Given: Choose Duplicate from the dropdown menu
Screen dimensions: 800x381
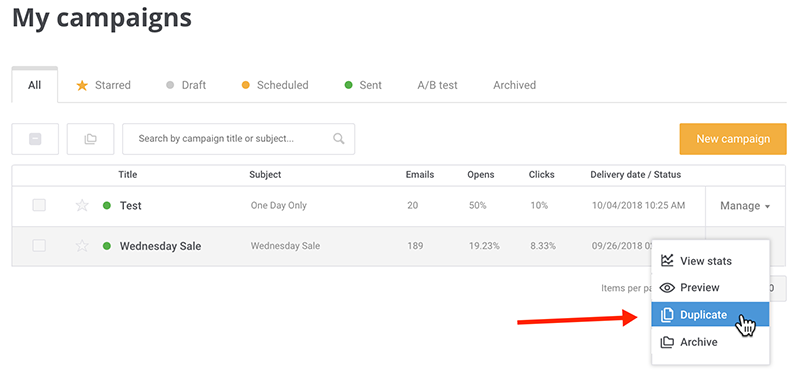Looking at the screenshot, I should (x=710, y=315).
